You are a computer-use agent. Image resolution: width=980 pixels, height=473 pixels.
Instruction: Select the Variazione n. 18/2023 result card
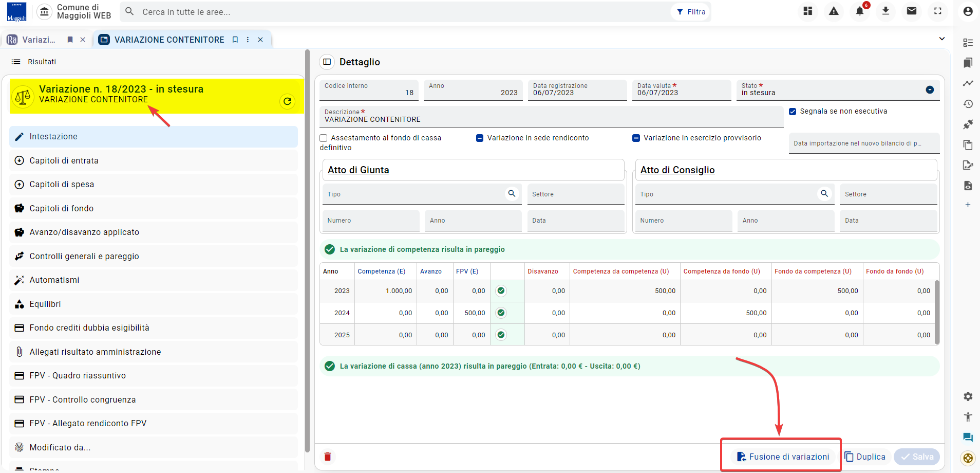point(157,96)
